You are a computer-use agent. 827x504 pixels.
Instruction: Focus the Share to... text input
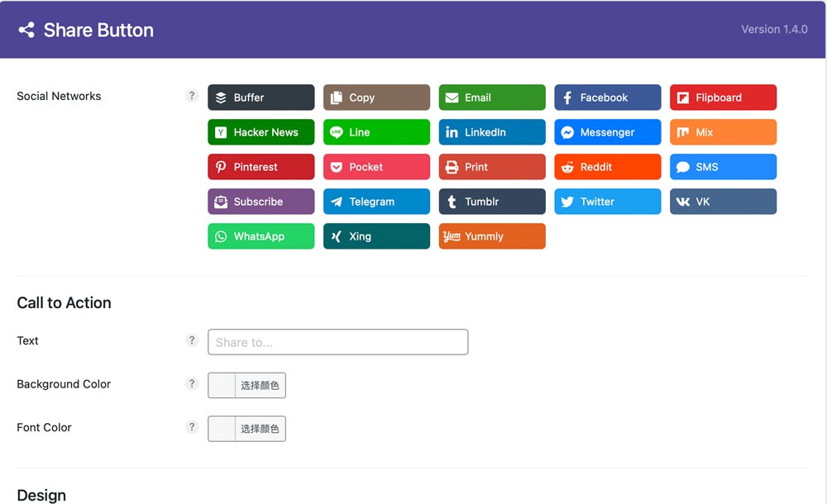(x=338, y=342)
